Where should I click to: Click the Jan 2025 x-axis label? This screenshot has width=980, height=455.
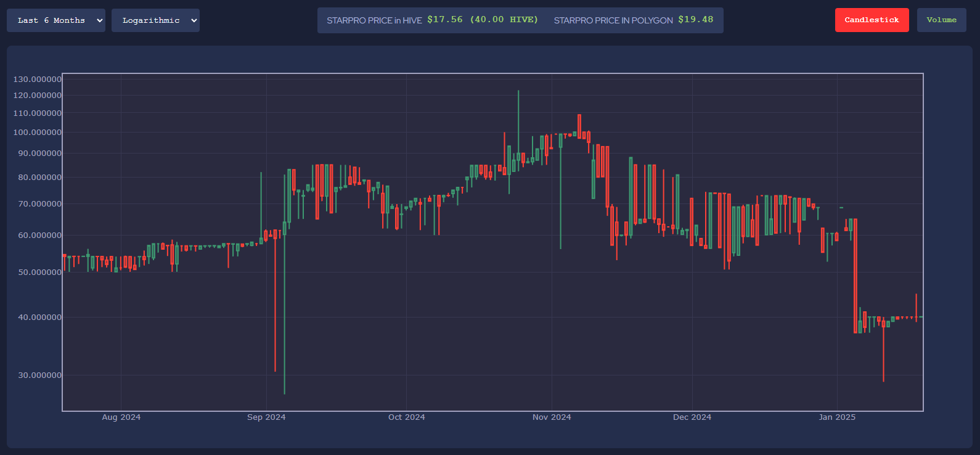(x=837, y=417)
